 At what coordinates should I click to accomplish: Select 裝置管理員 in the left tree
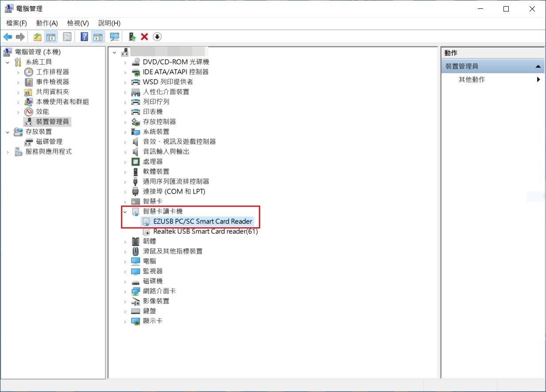pos(52,121)
